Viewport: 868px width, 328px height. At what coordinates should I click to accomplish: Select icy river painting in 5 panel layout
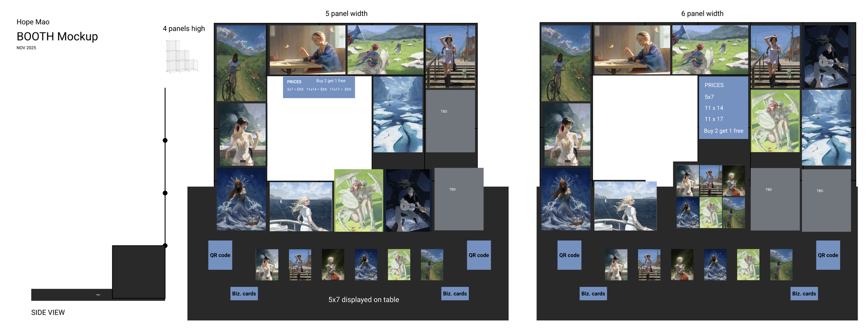coord(398,115)
